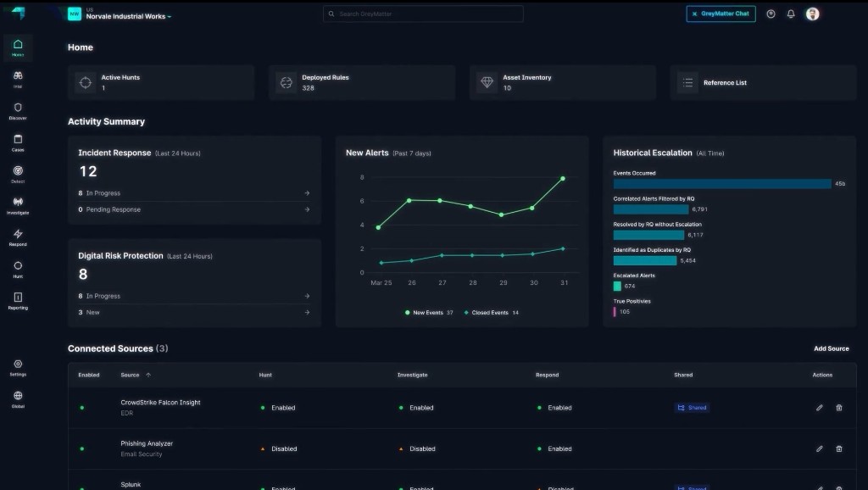This screenshot has height=490, width=868.
Task: Expand Digital Risk Protection In Progress arrow
Action: 307,296
